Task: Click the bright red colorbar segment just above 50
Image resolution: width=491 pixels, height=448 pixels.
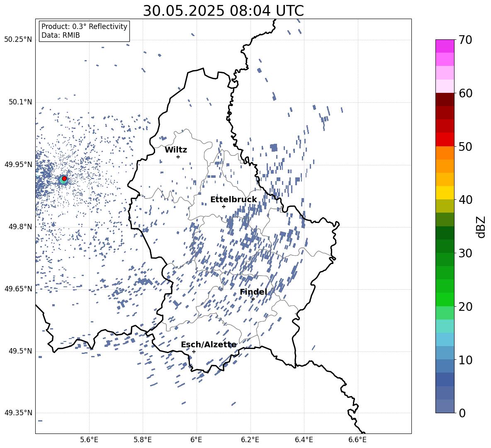Action: 445,140
